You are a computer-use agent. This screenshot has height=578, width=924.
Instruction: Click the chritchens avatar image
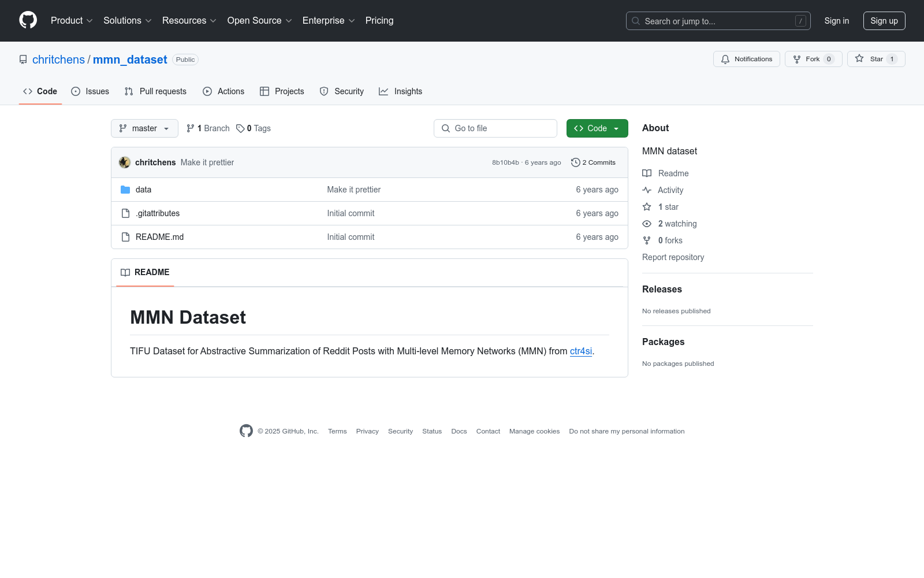click(x=125, y=162)
